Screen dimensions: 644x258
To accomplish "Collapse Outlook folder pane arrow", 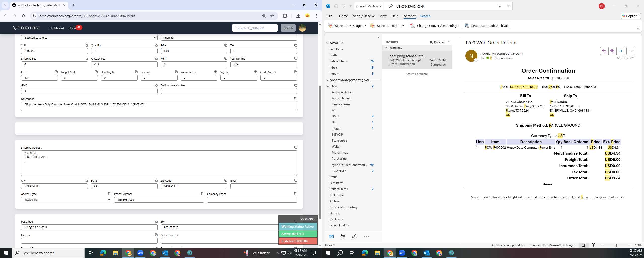I will click(378, 38).
